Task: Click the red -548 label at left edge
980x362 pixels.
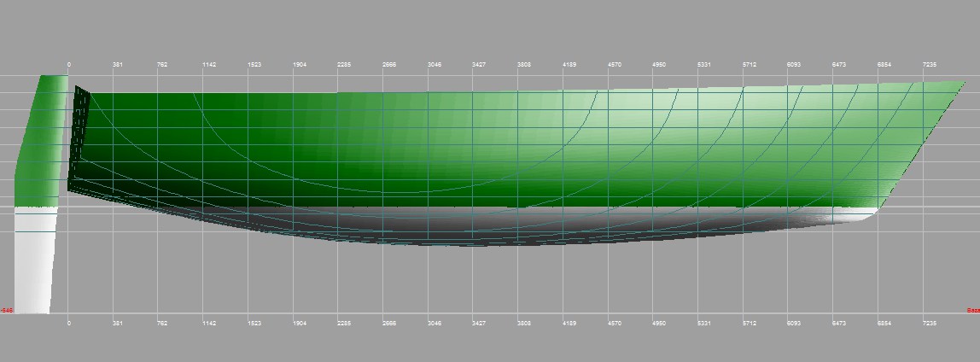Action: click(x=5, y=311)
